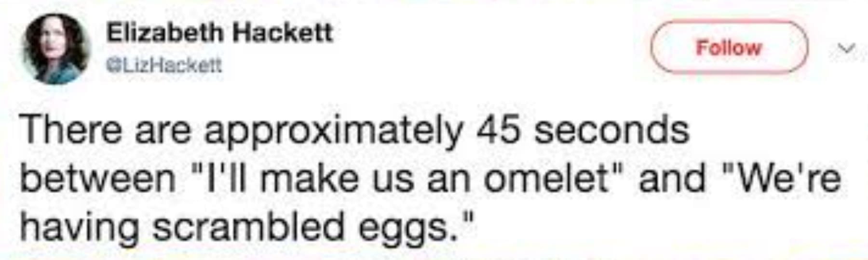The width and height of the screenshot is (868, 260).
Task: Click the word "Hackett" in the display name
Action: point(283,33)
